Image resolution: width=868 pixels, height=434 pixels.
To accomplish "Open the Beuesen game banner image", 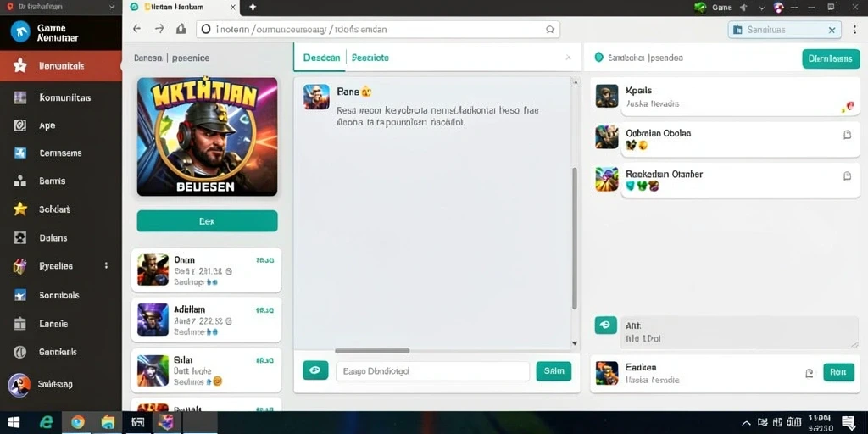I will pos(207,136).
